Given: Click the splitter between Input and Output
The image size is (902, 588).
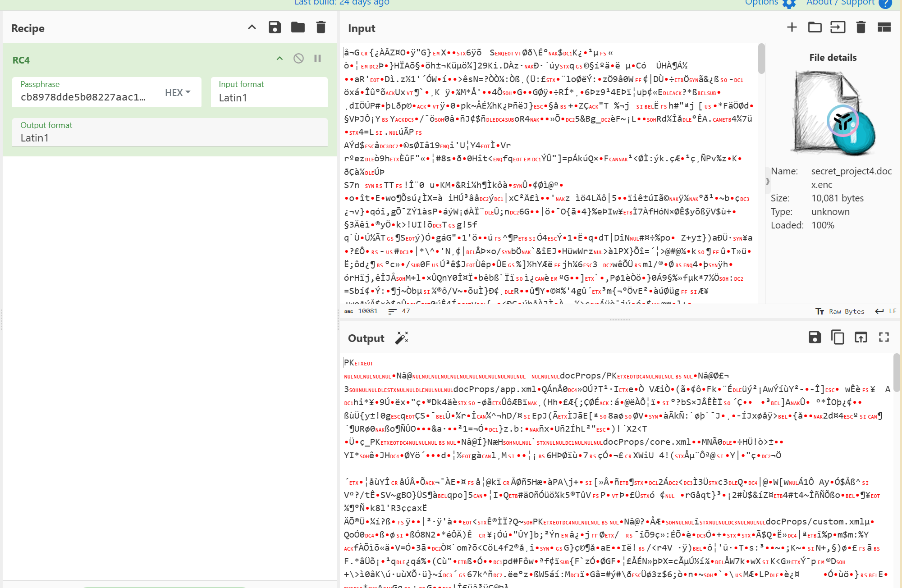Looking at the screenshot, I should [620, 319].
